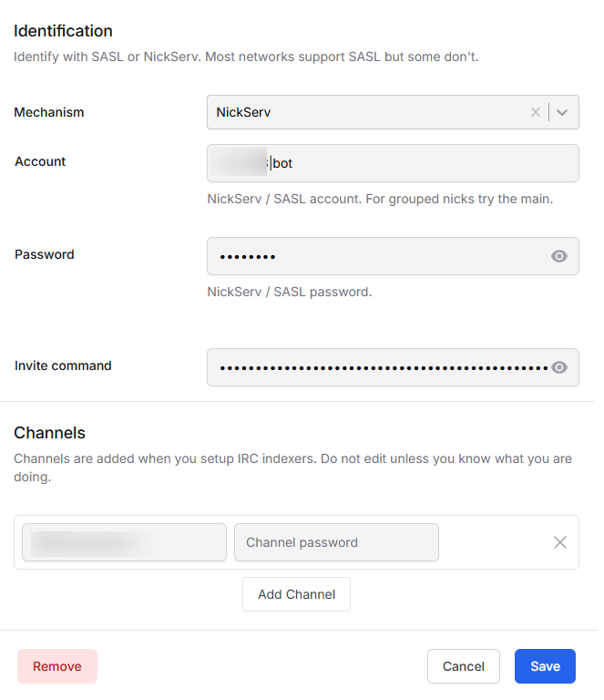Screen dimensions: 604x700
Task: Open the Mechanism combo box showing NickServ
Action: [393, 112]
